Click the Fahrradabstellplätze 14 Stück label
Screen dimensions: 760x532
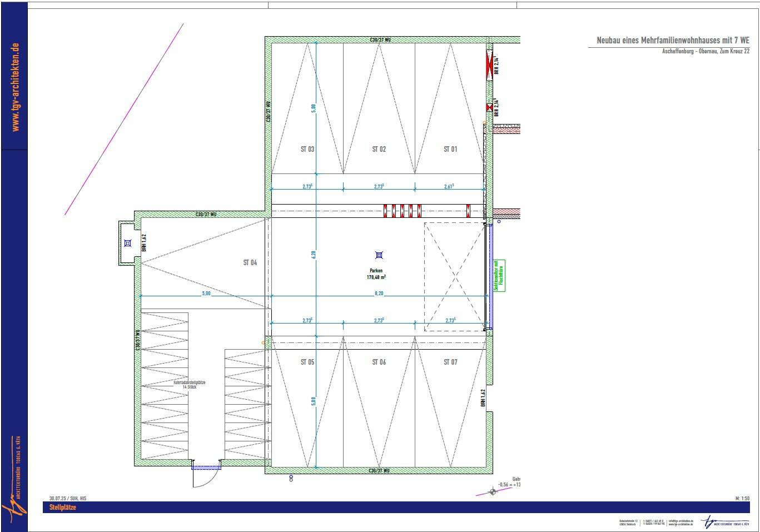[190, 385]
